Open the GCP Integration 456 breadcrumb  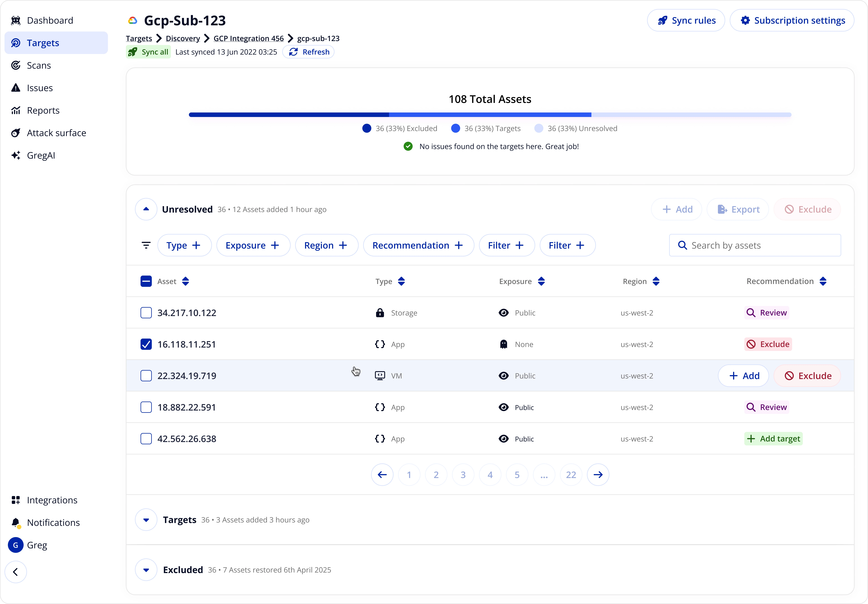point(248,38)
